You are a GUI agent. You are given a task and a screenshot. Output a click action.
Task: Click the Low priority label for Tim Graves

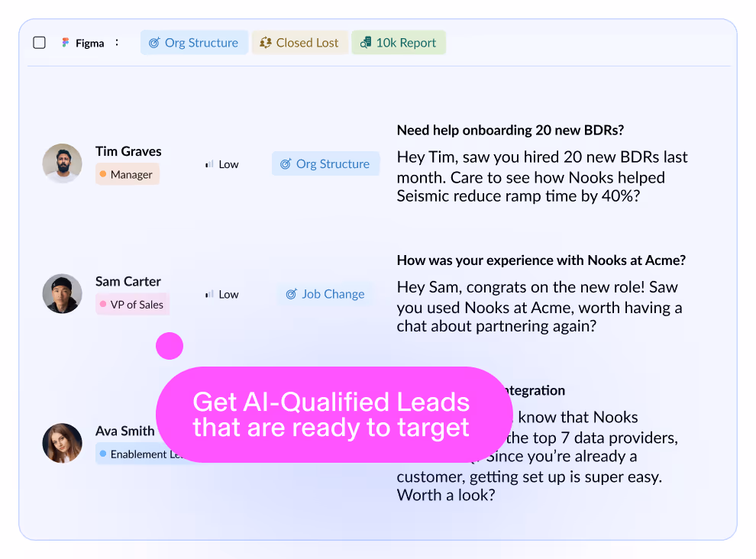[x=228, y=164]
